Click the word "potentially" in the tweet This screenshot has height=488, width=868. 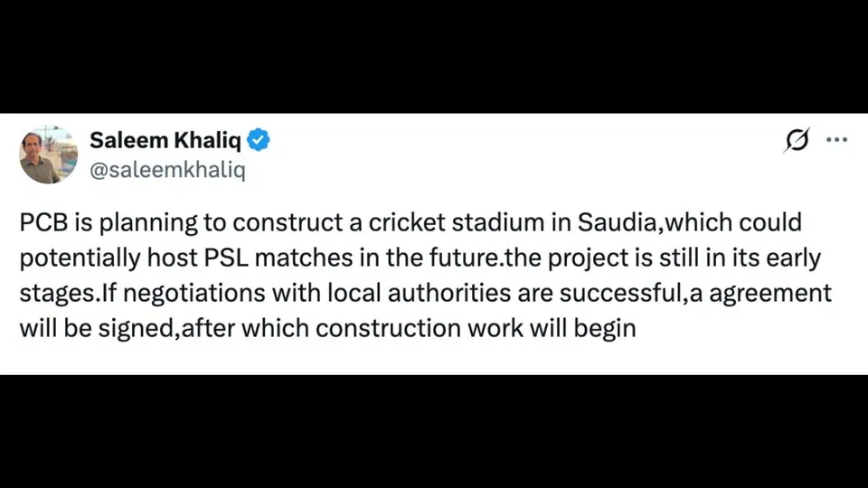click(76, 258)
